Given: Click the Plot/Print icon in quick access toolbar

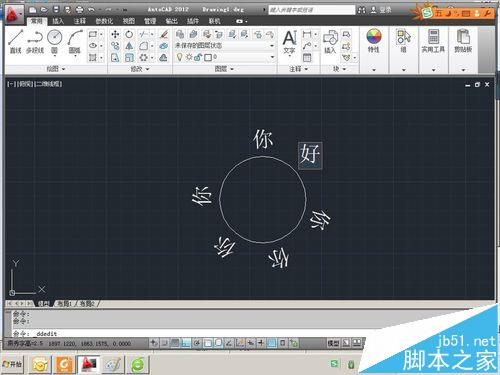Looking at the screenshot, I should click(x=79, y=10).
